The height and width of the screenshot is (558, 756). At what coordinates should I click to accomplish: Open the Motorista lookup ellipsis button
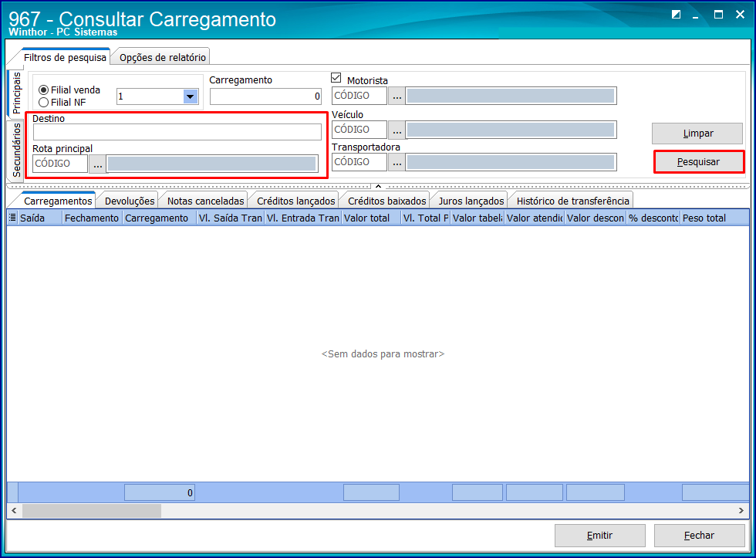pyautogui.click(x=397, y=96)
